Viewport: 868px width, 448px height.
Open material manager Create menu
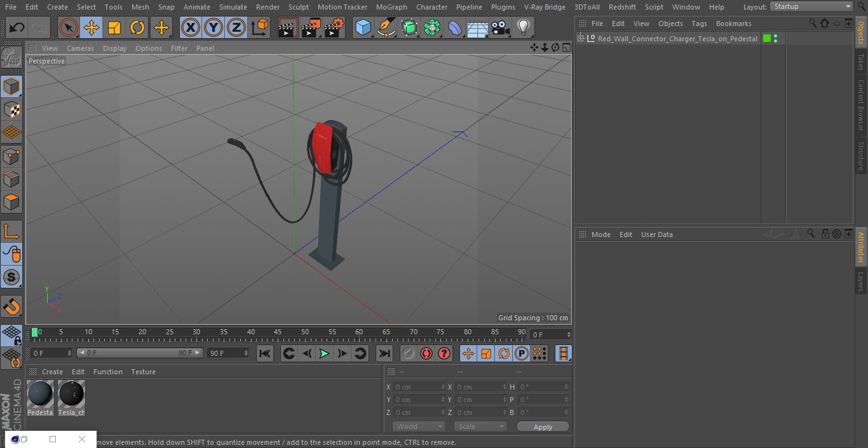52,372
